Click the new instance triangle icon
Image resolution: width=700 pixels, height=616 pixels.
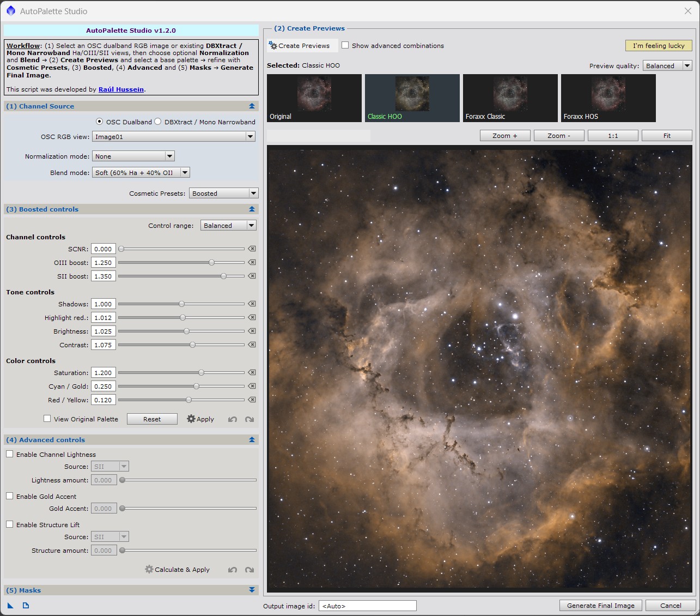(x=10, y=606)
